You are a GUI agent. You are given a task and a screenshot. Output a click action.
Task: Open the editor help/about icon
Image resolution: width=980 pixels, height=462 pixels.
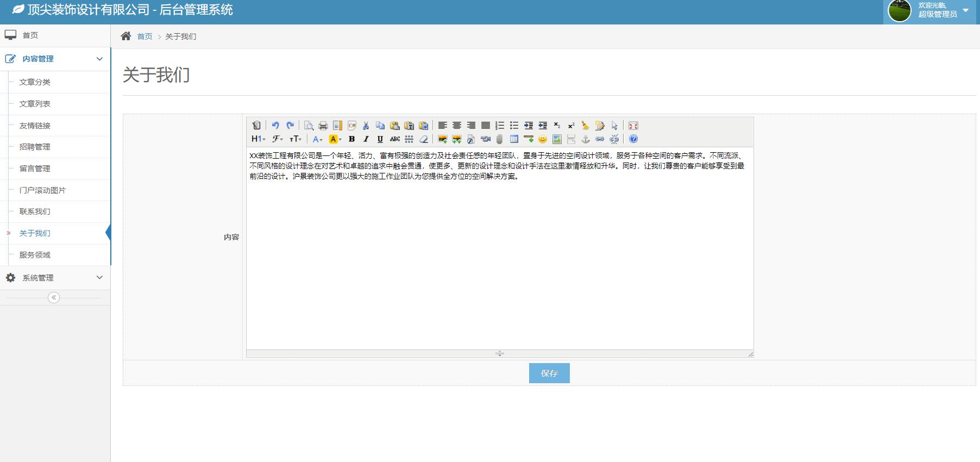coord(633,139)
